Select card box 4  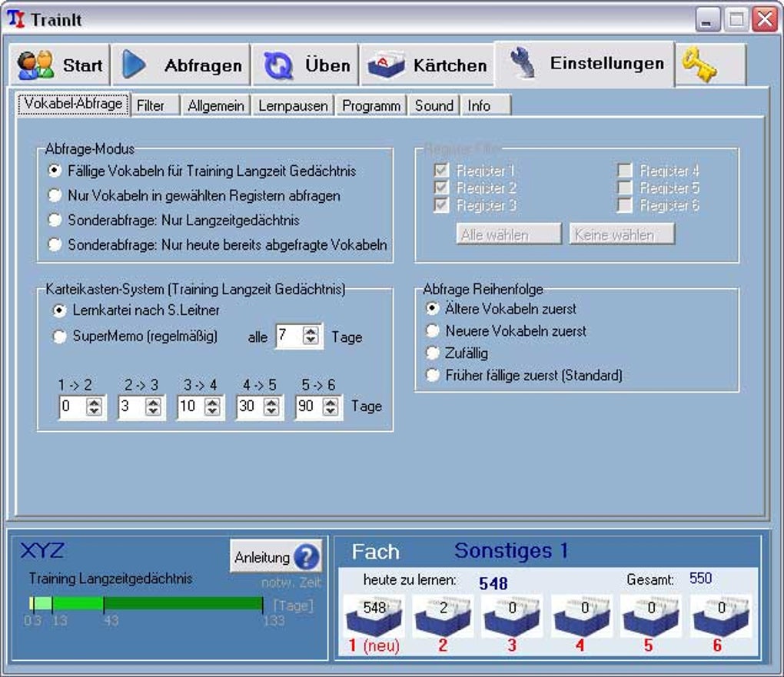click(581, 616)
